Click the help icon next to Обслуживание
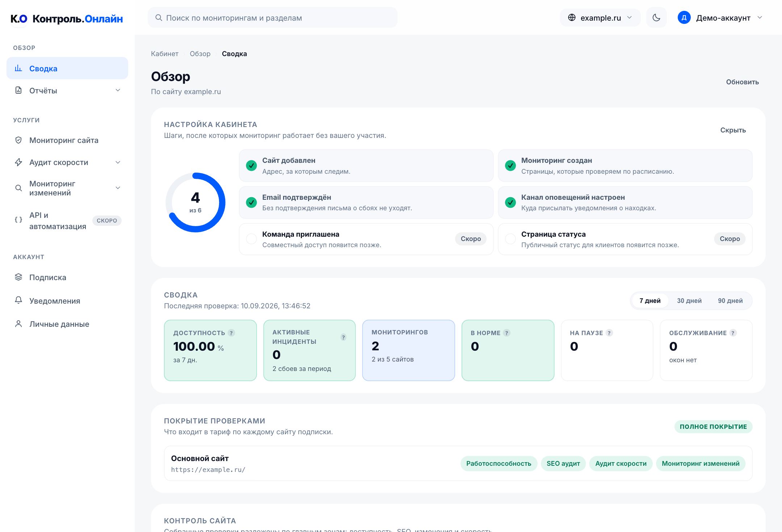 pyautogui.click(x=733, y=333)
